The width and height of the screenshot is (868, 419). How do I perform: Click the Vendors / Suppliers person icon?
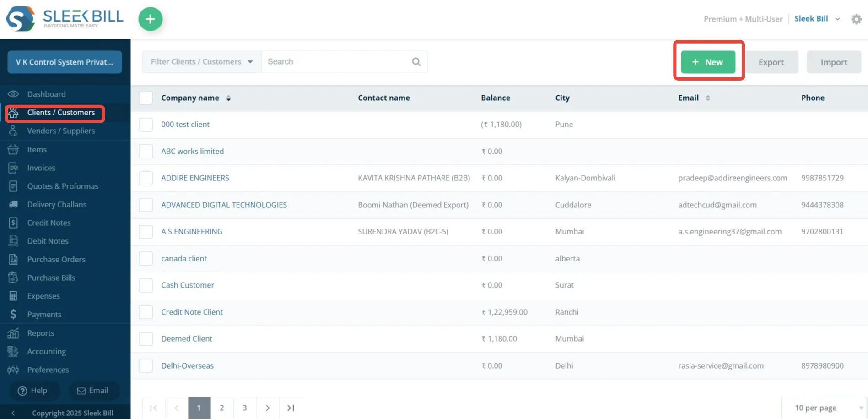tap(13, 131)
